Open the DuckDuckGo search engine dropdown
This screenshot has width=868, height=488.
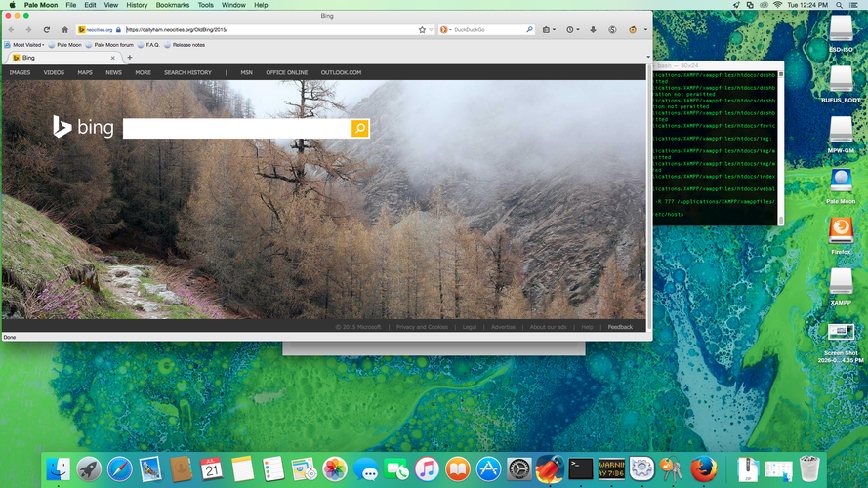(x=445, y=30)
